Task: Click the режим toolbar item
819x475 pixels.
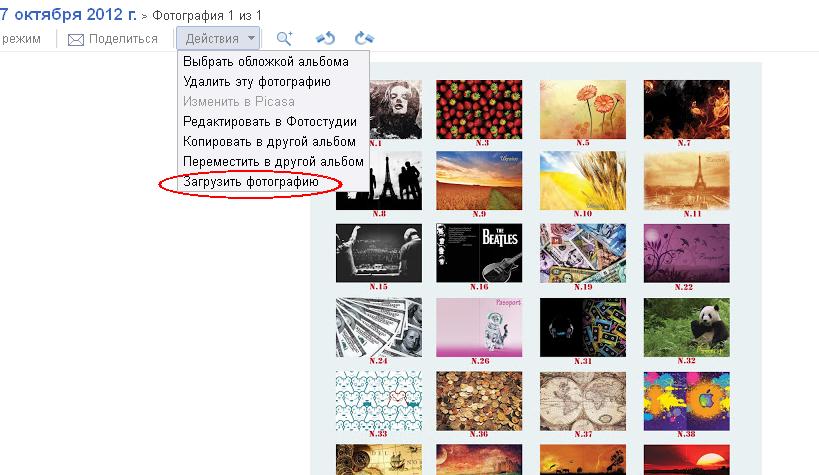Action: pos(21,39)
